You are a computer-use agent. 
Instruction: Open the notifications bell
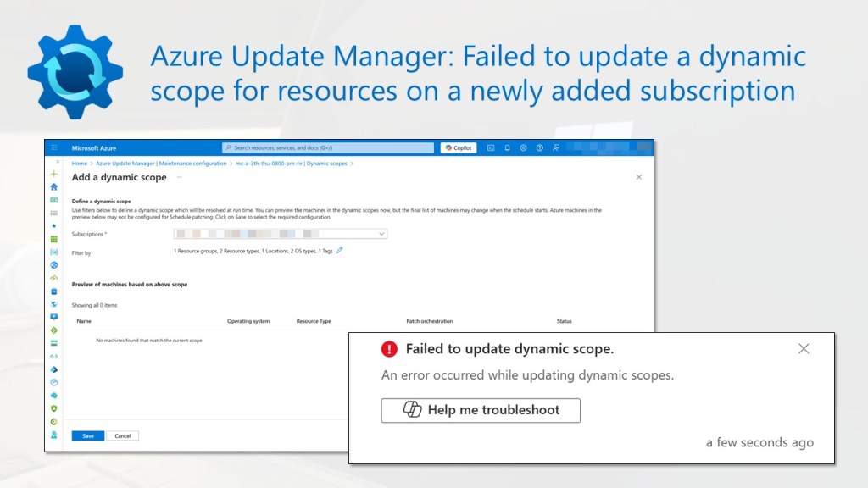[x=507, y=147]
